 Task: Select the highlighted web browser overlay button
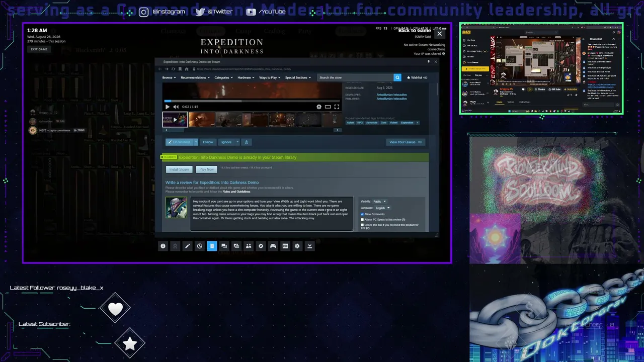coord(212,246)
